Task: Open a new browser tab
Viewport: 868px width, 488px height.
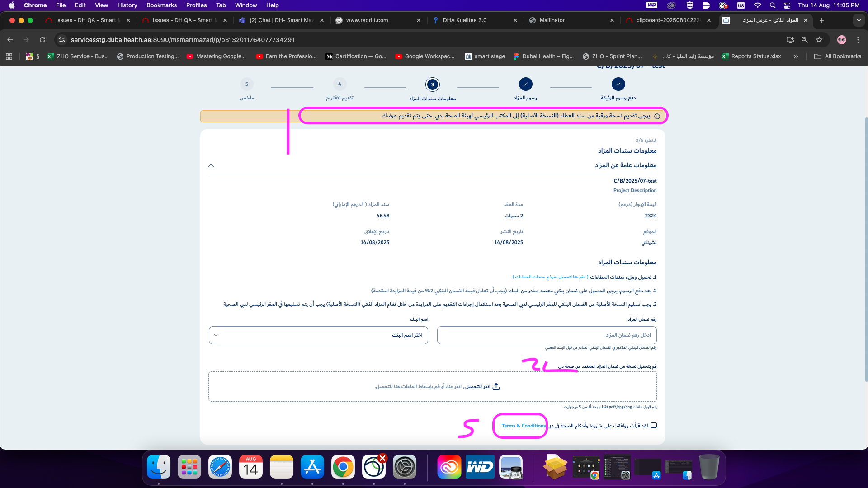Action: point(822,20)
